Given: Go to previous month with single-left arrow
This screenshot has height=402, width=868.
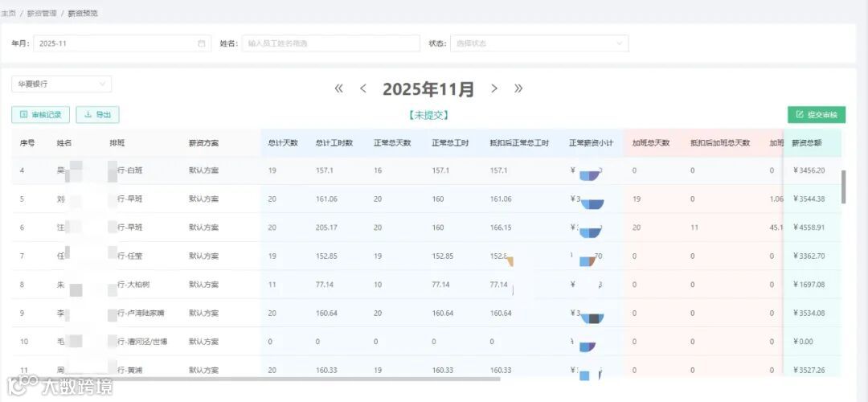Looking at the screenshot, I should 363,88.
